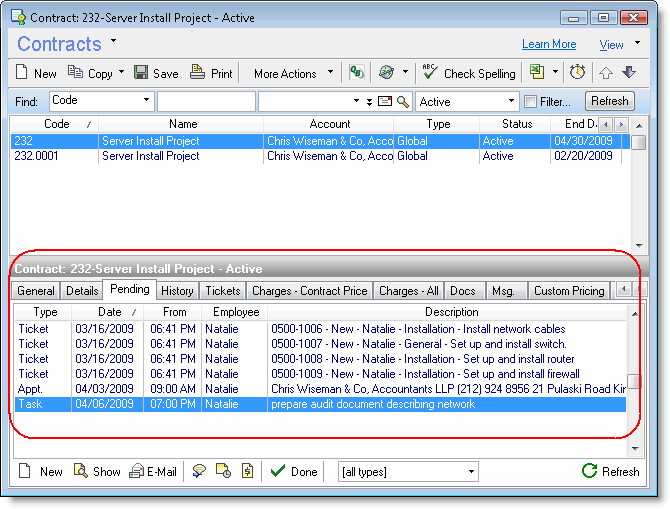Click the green Done checkmark icon
The image size is (670, 509).
pyautogui.click(x=278, y=472)
